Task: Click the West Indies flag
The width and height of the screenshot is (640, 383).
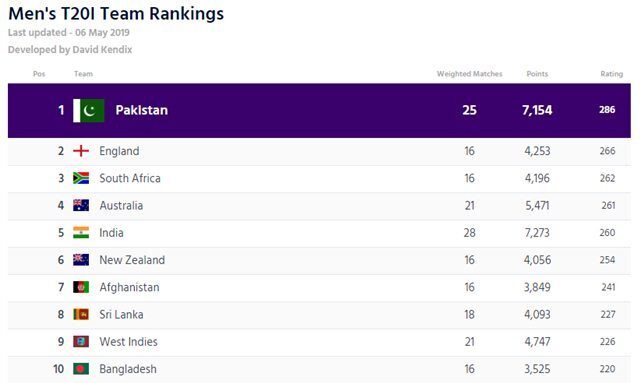Action: [x=81, y=341]
